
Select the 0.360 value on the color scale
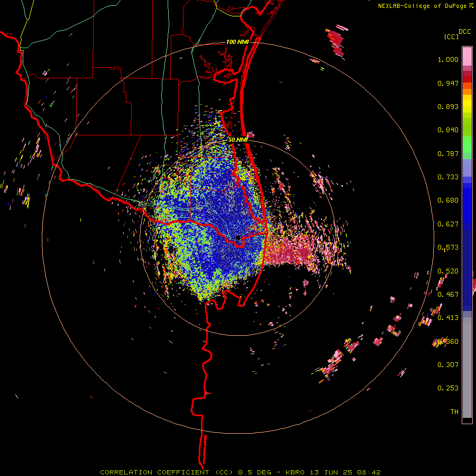(448, 342)
